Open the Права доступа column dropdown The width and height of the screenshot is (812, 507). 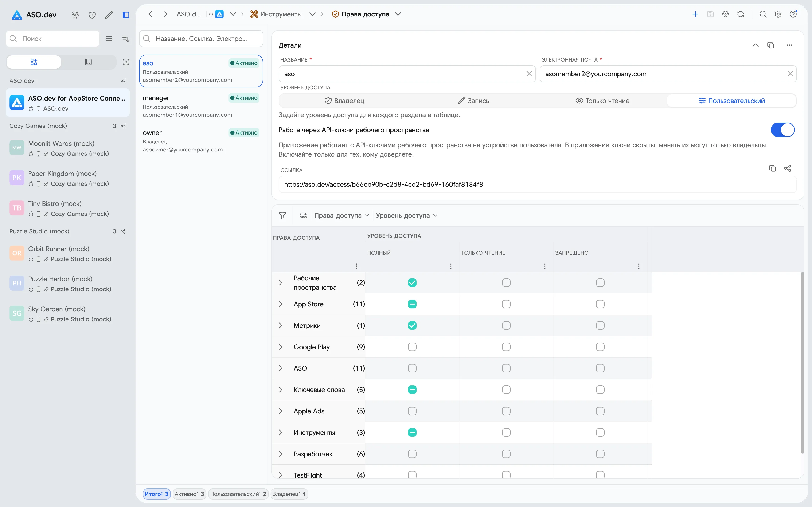click(x=341, y=215)
